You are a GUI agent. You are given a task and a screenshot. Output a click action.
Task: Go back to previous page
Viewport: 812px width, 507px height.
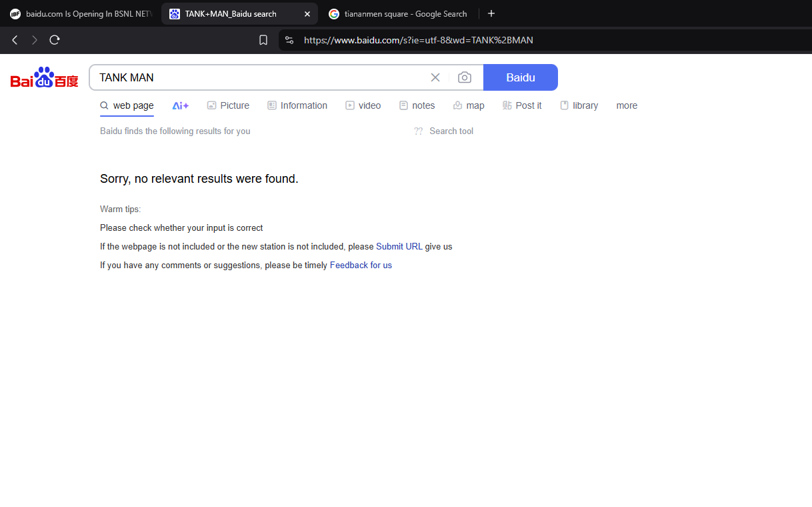(15, 40)
